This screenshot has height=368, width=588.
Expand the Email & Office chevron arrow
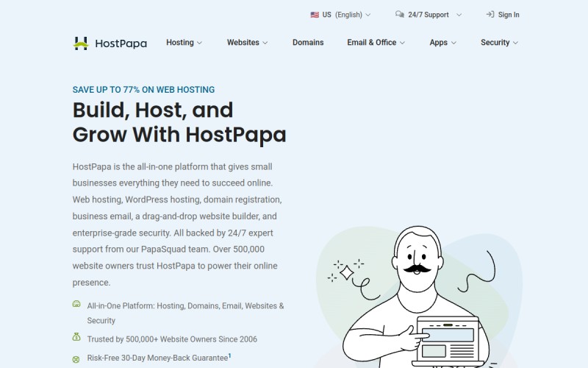(x=402, y=43)
